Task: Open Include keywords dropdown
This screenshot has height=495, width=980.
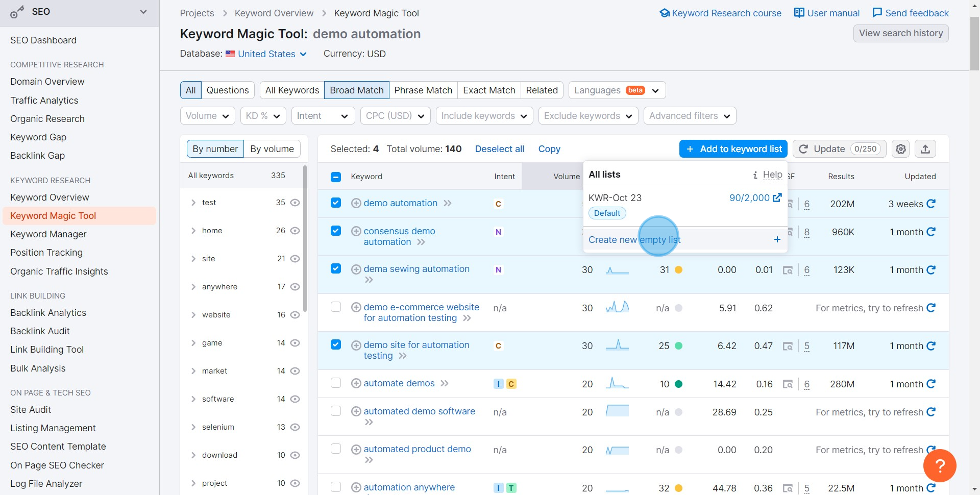Action: tap(484, 116)
